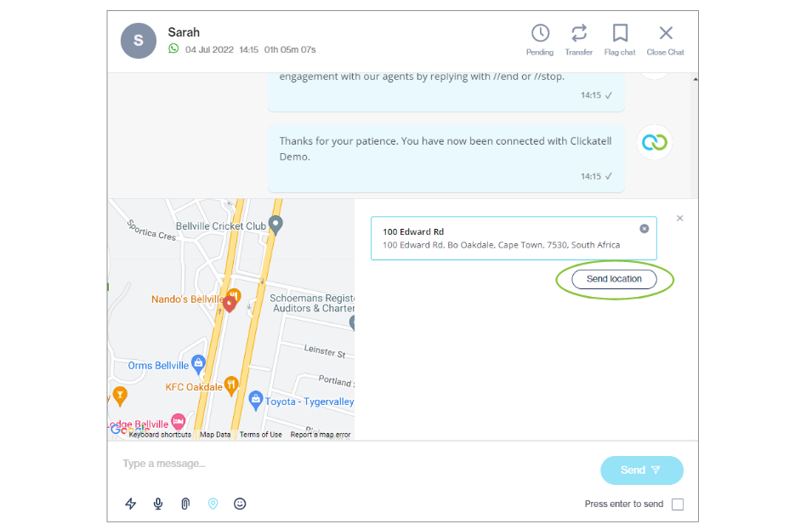The width and height of the screenshot is (812, 530).
Task: Attach a file using paperclip icon
Action: (x=185, y=504)
